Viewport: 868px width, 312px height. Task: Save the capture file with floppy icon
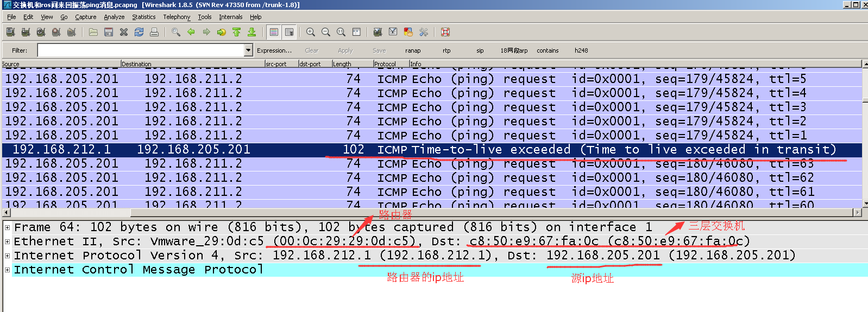109,32
